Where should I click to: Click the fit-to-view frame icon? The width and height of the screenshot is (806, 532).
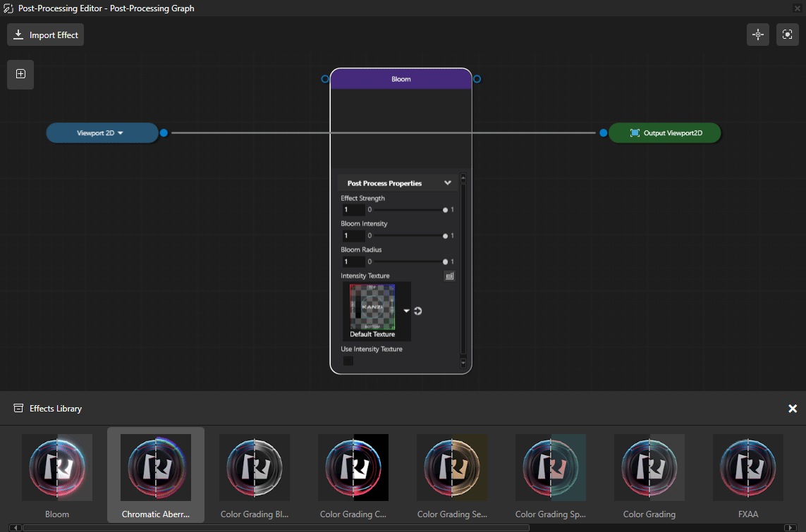tap(787, 35)
